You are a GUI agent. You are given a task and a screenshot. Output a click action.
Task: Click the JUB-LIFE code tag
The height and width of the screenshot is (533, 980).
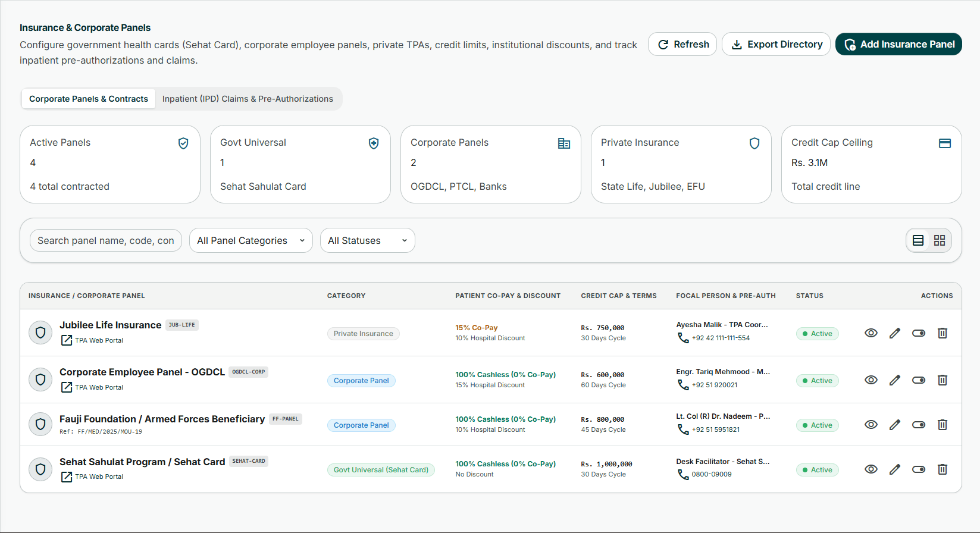(x=182, y=325)
